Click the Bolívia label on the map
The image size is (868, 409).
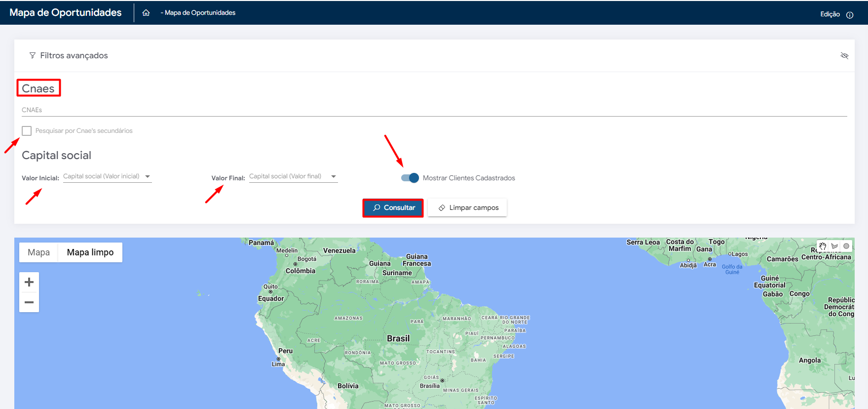348,386
